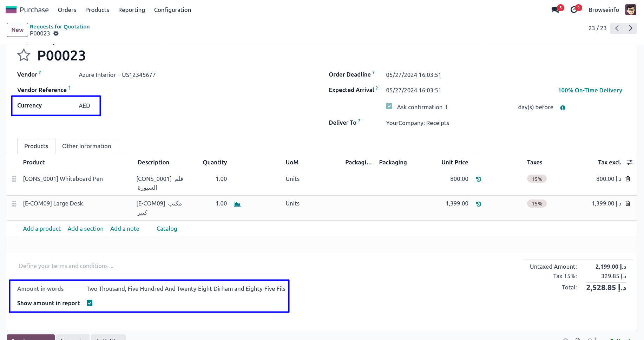Toggle the Show amount in report checkbox
The height and width of the screenshot is (340, 644).
(90, 303)
